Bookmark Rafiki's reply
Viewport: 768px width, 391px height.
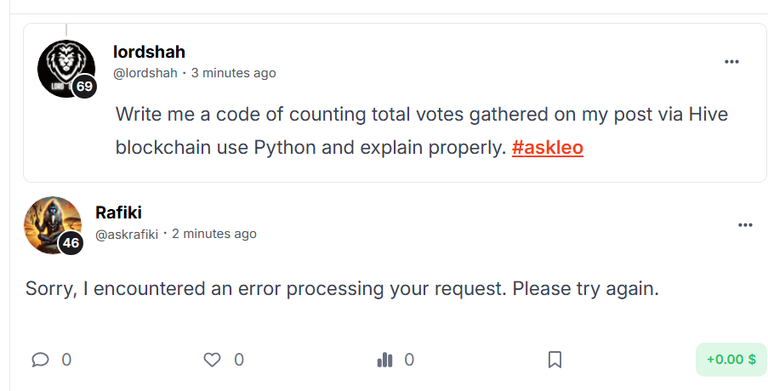(554, 360)
